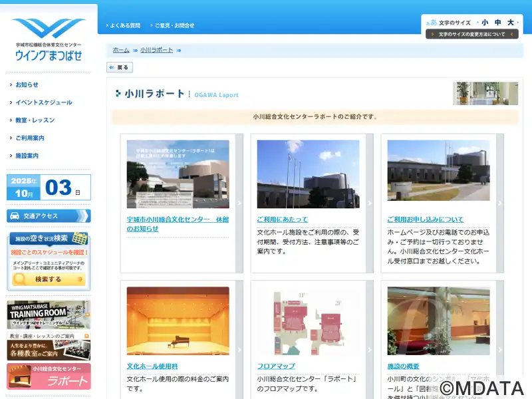Select medium text size 中
This screenshot has height=399, width=532.
click(498, 23)
